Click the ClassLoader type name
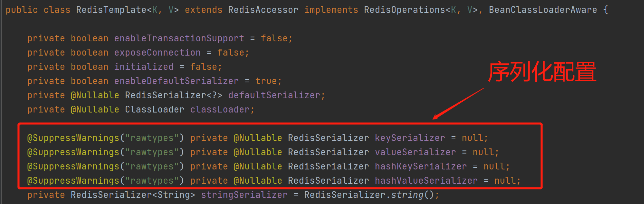 click(x=154, y=109)
